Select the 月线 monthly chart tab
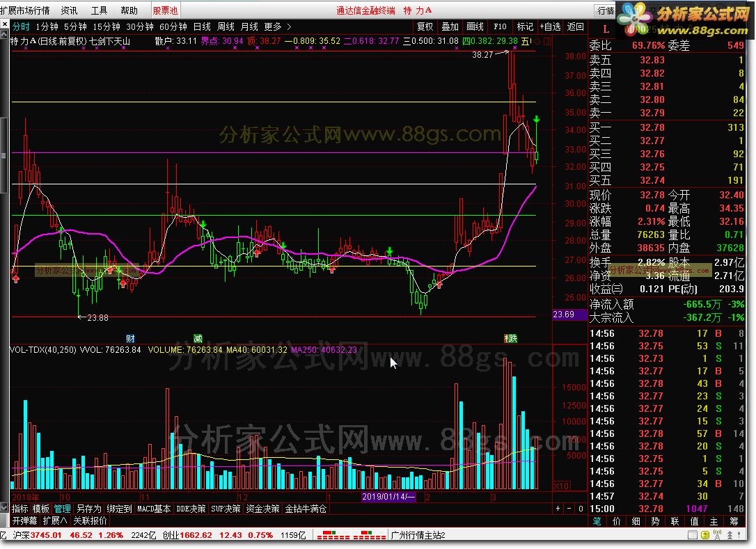The height and width of the screenshot is (549, 756). (x=249, y=26)
